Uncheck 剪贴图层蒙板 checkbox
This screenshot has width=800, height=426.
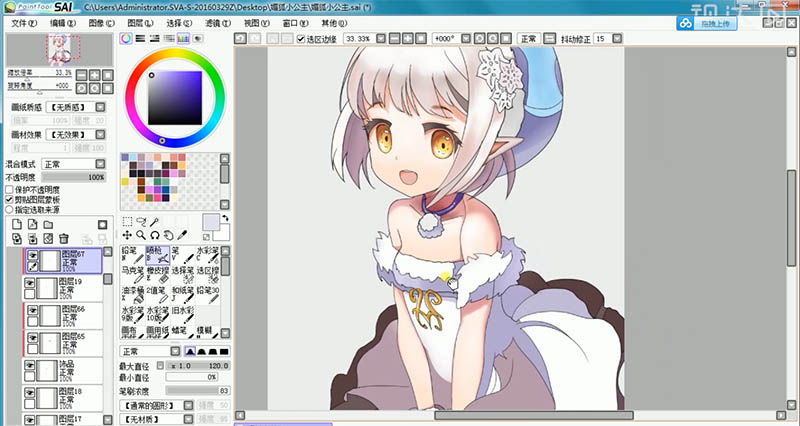point(9,199)
